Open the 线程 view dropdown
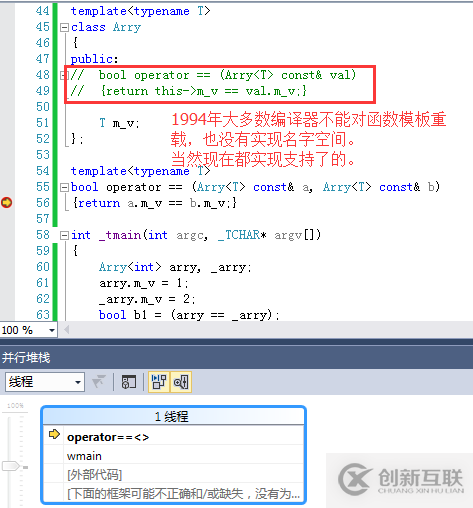473x508 pixels. (45, 382)
